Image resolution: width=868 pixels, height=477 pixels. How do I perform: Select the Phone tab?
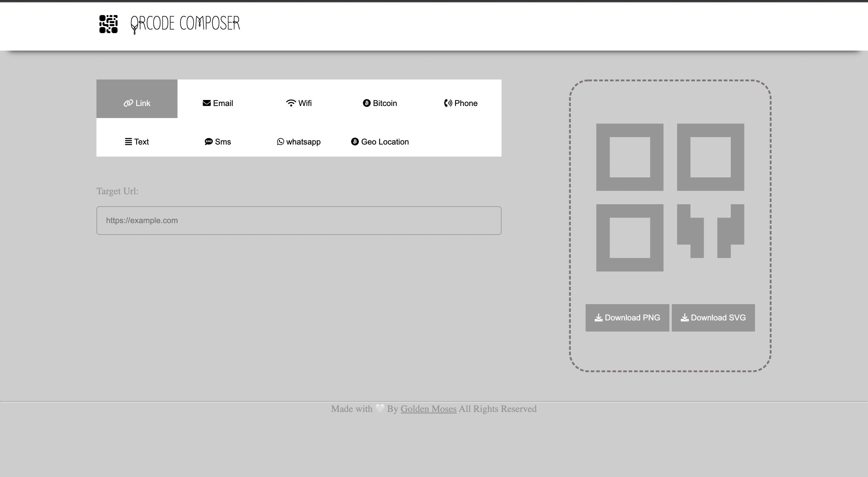pos(461,103)
